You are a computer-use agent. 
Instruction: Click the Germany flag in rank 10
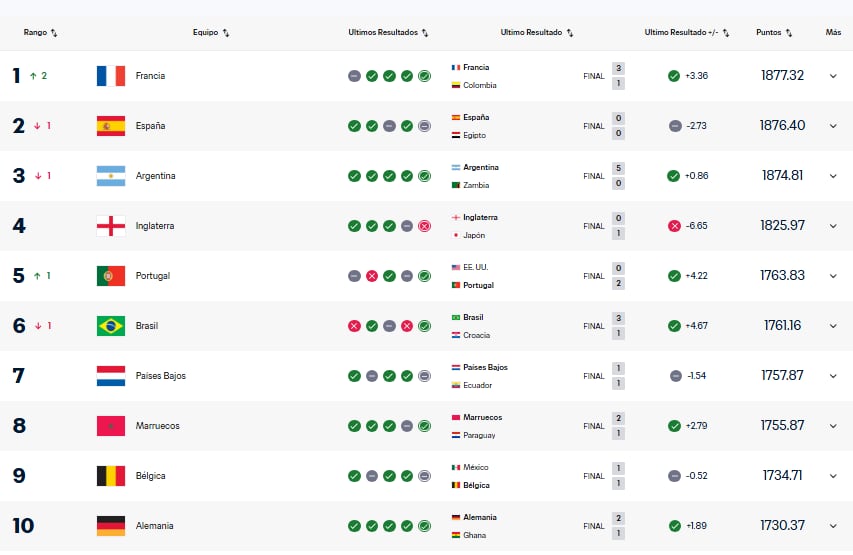[x=110, y=526]
